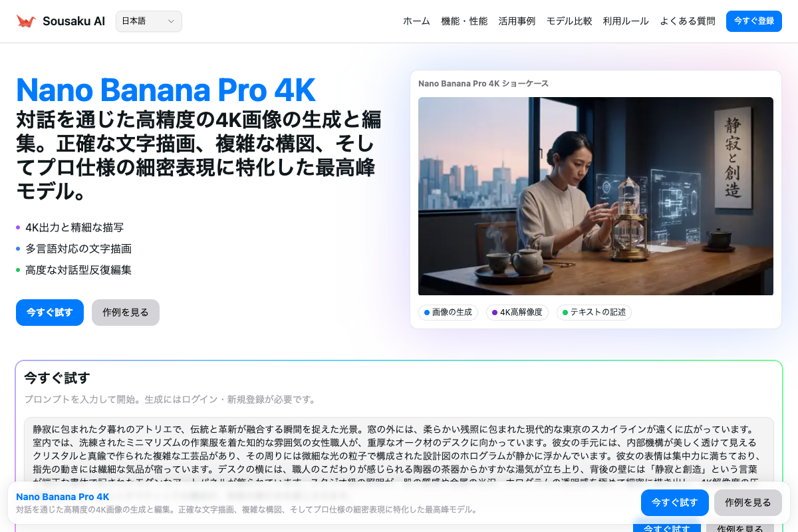Click the Sousaku AI origami bird logo
The width and height of the screenshot is (798, 532).
[x=26, y=21]
